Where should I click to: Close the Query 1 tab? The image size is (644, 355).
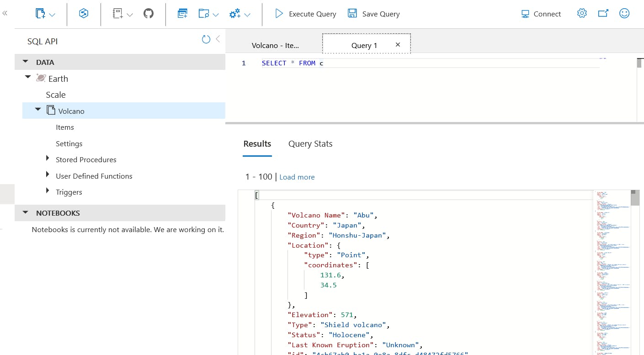(398, 44)
